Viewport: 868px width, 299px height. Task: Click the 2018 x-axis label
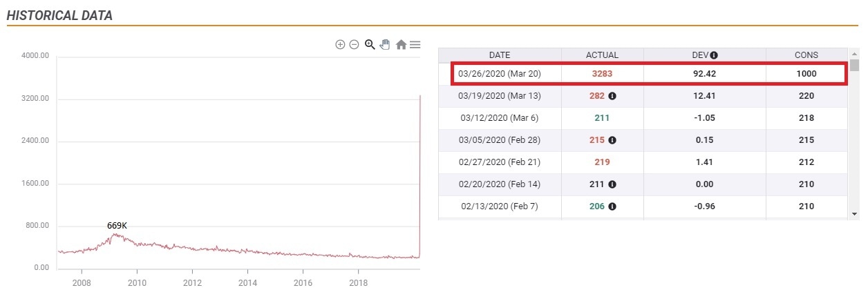click(358, 282)
